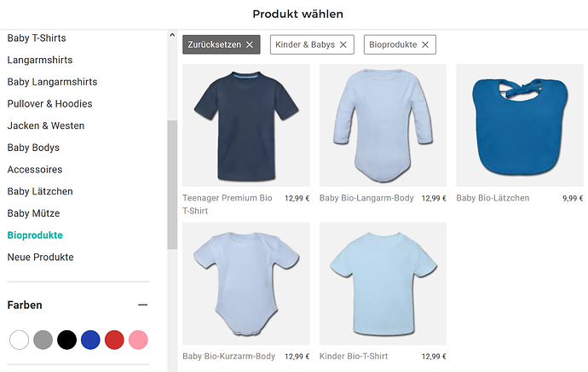Collapse the Farben section

point(143,305)
